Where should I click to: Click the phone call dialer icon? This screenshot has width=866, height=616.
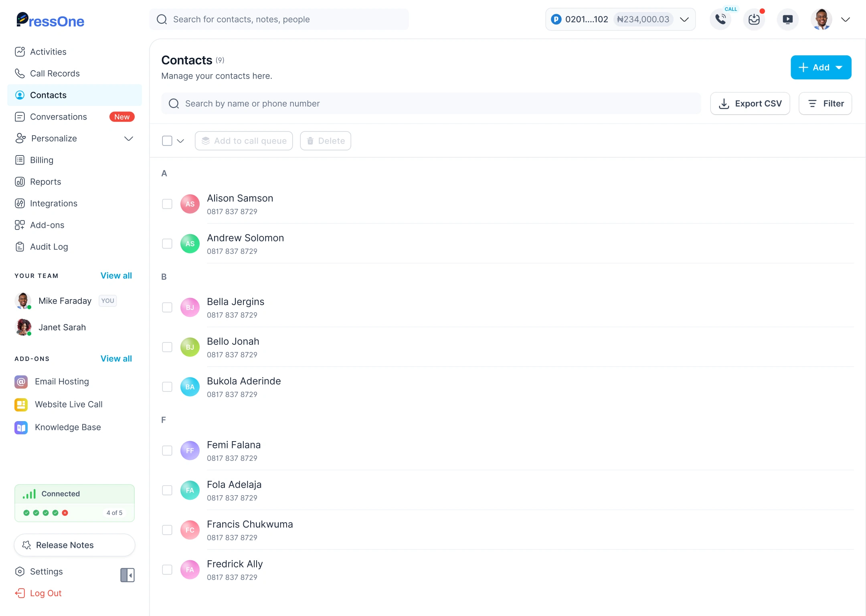(x=720, y=19)
